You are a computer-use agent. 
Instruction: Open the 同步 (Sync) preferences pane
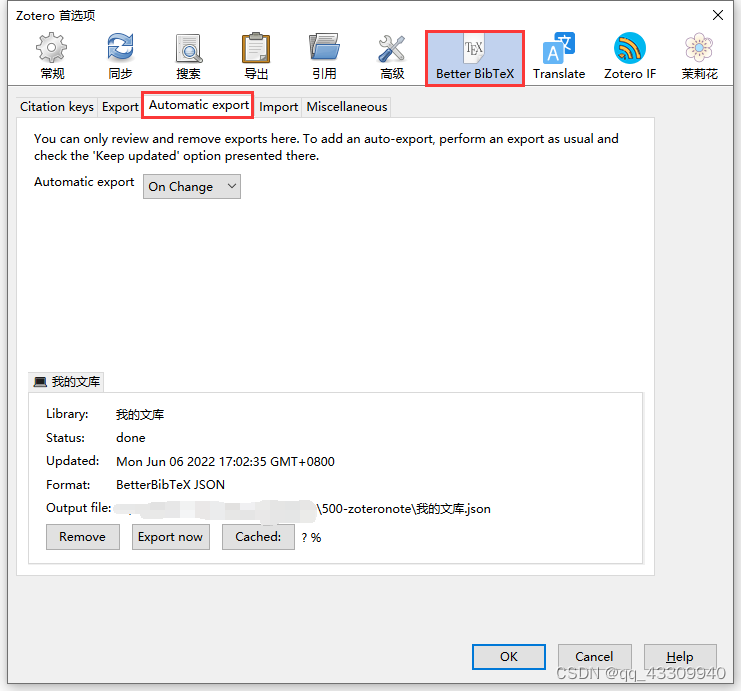120,56
